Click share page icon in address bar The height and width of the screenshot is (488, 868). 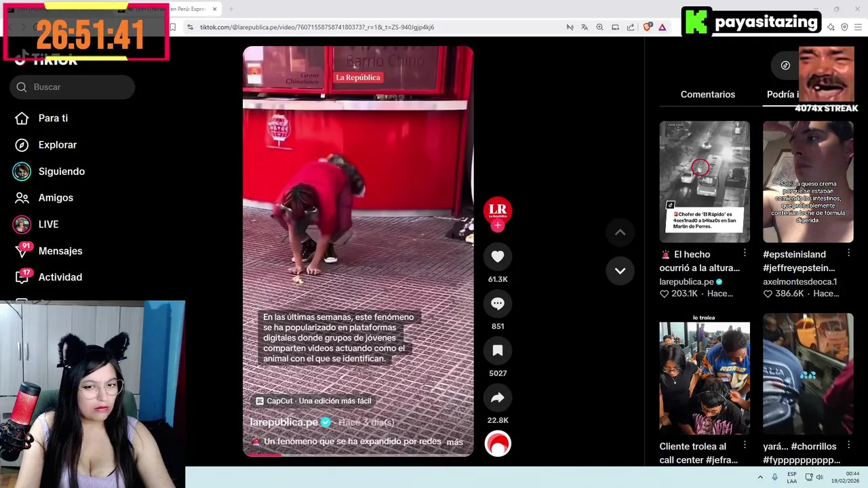(630, 27)
